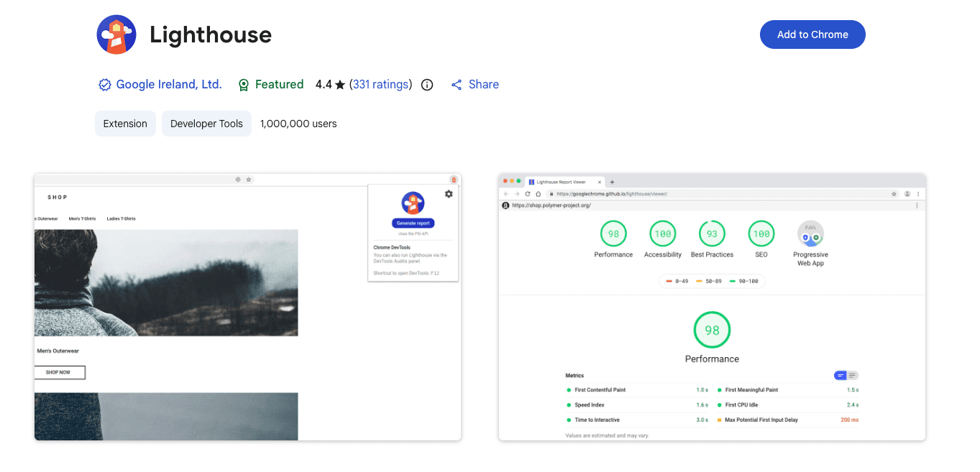Click the Men's Outerwear caption text
The width and height of the screenshot is (980, 472).
[x=58, y=351]
